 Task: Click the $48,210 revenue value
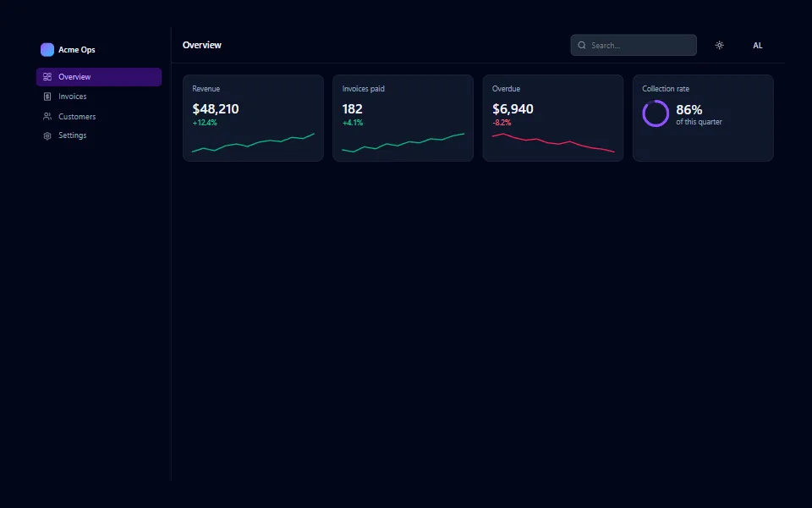pos(216,109)
